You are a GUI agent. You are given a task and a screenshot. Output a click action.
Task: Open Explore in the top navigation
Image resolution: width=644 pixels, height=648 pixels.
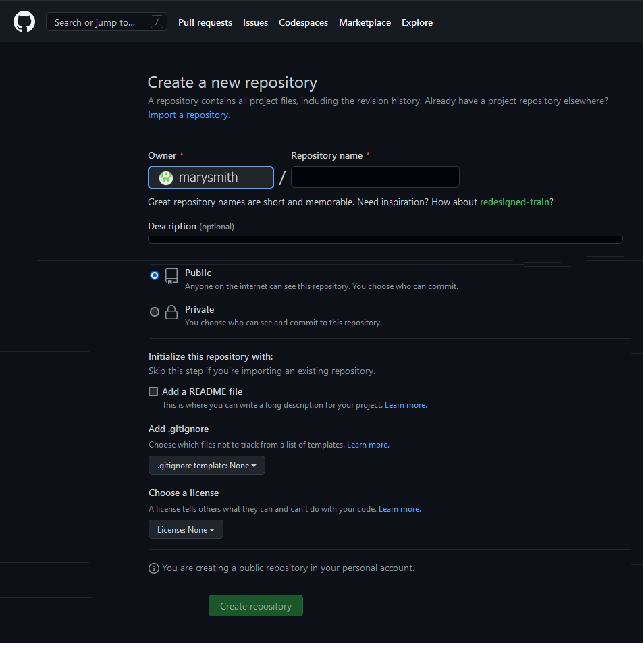[x=417, y=22]
